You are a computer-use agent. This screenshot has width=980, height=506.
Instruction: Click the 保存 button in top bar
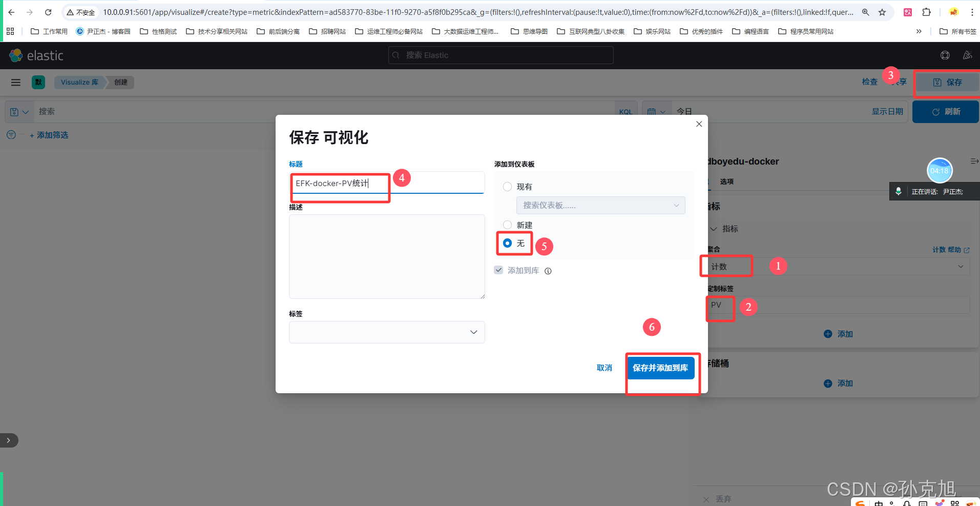[947, 83]
